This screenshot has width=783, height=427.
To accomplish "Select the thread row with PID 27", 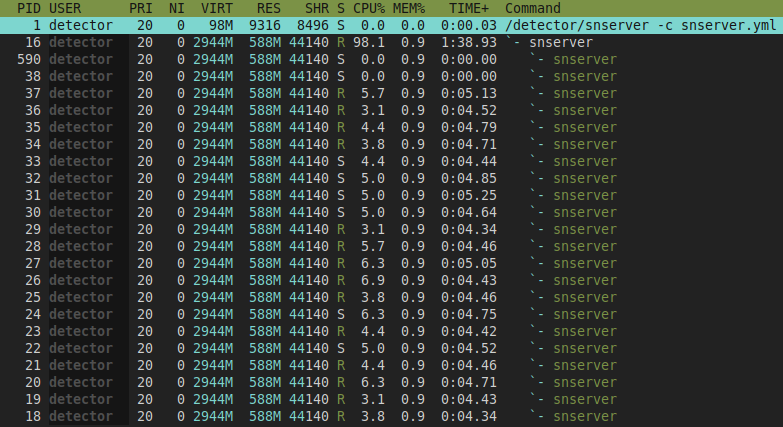I will tap(392, 263).
